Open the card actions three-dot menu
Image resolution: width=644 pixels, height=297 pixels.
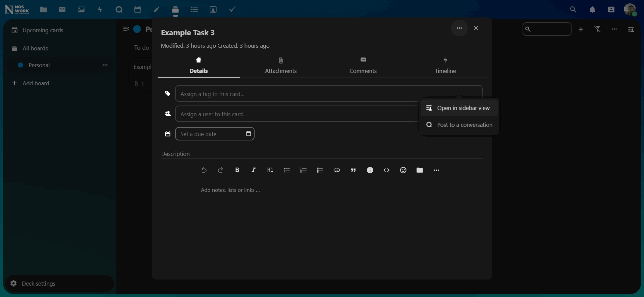click(459, 28)
